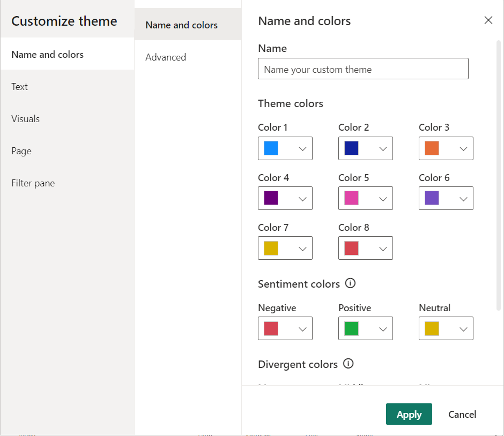Click the Divergent colors info icon

(x=348, y=364)
